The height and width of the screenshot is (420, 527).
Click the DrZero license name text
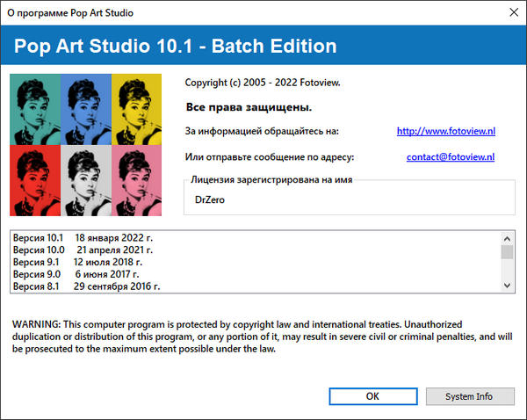pyautogui.click(x=209, y=200)
